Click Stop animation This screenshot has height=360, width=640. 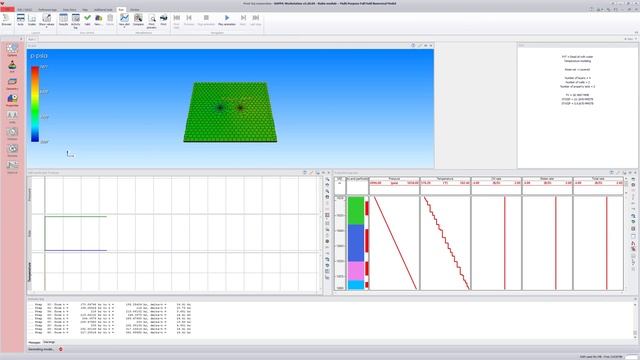206,20
